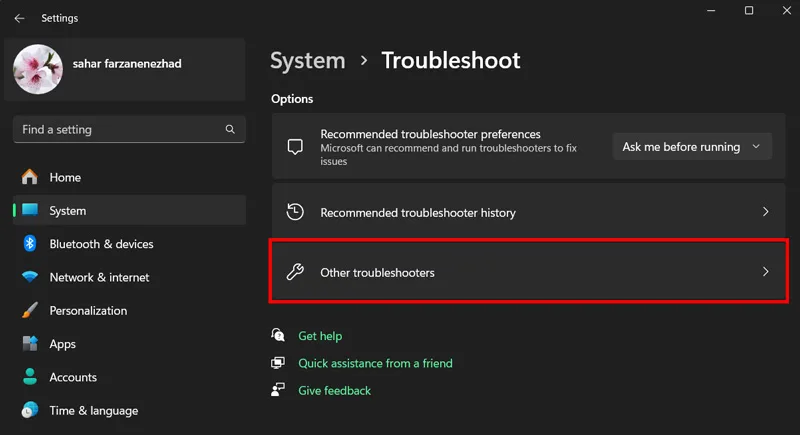This screenshot has width=800, height=435.
Task: Click the Apps icon in sidebar
Action: click(30, 344)
